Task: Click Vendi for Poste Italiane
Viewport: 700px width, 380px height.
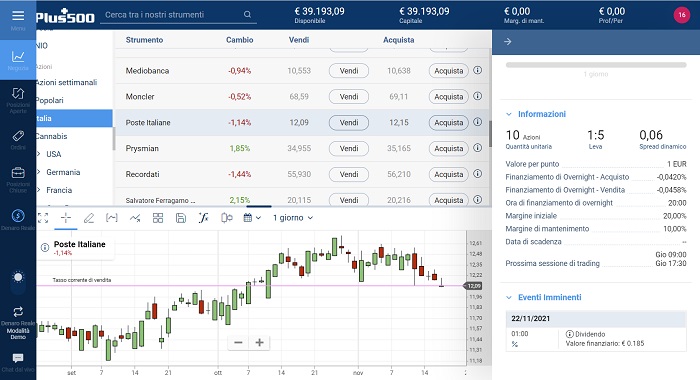Action: [349, 122]
